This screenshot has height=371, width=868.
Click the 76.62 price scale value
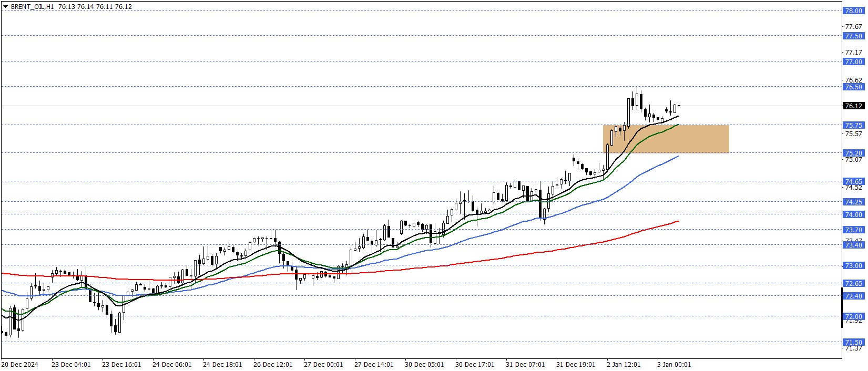click(853, 80)
